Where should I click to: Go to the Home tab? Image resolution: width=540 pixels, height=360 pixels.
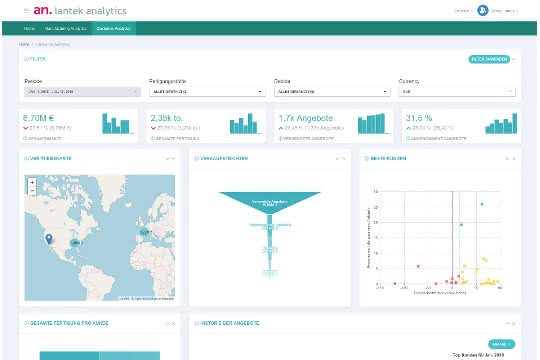click(29, 29)
